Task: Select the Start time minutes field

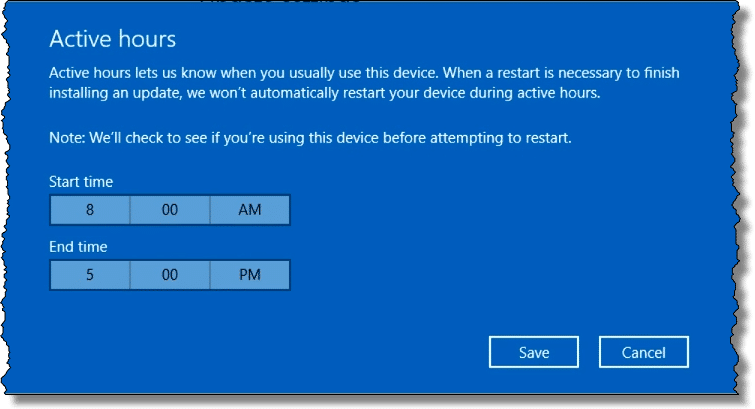Action: point(169,210)
